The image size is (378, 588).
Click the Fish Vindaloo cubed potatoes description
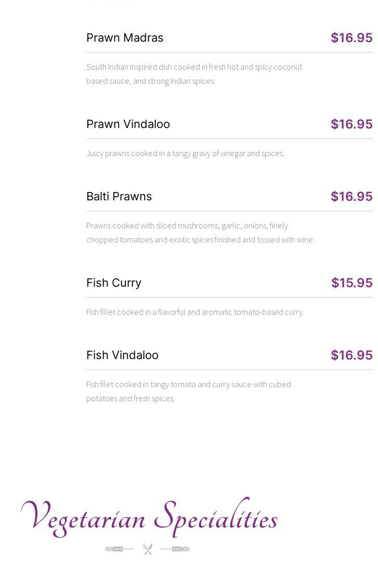[x=188, y=391]
